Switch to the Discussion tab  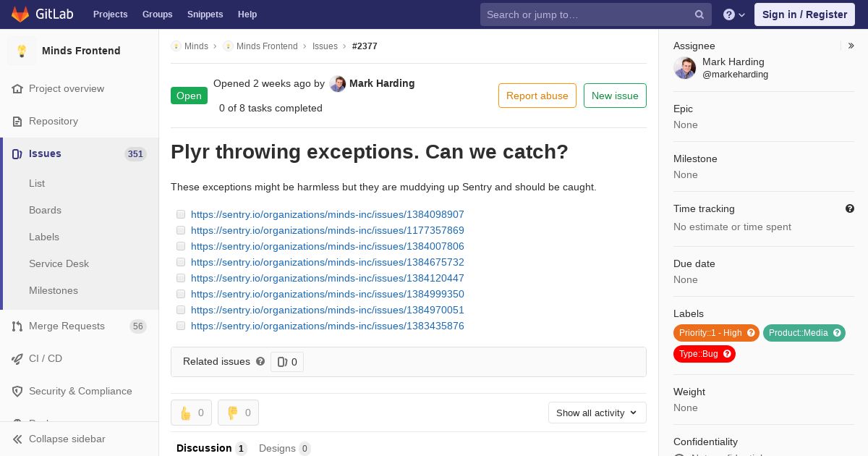click(211, 448)
